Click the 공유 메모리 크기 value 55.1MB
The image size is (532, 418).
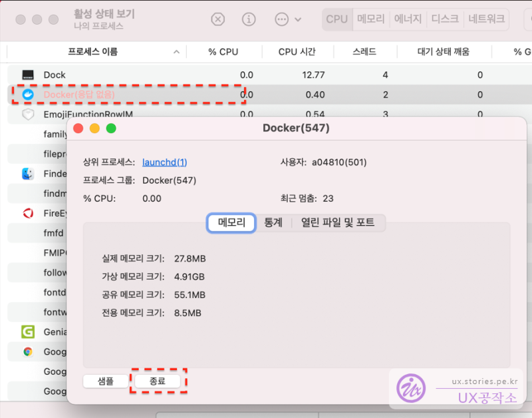(x=190, y=295)
